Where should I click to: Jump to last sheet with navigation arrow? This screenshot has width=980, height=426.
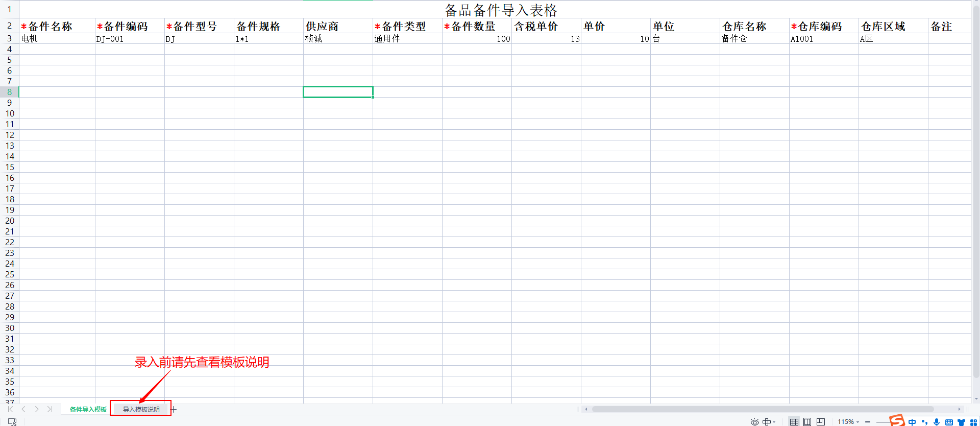click(50, 409)
